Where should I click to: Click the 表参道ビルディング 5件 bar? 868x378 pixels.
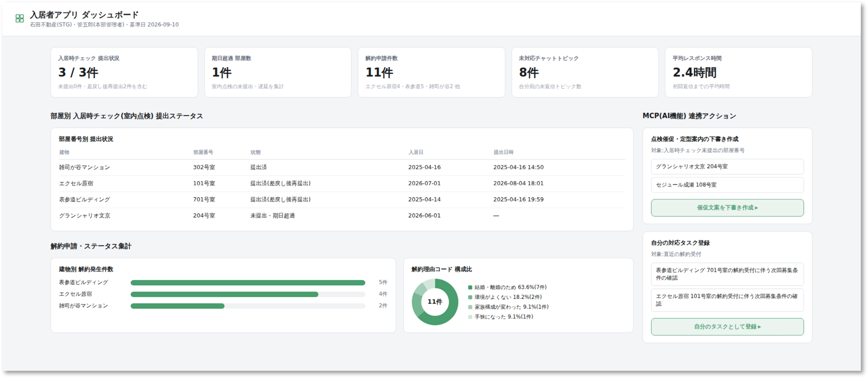[x=248, y=283]
